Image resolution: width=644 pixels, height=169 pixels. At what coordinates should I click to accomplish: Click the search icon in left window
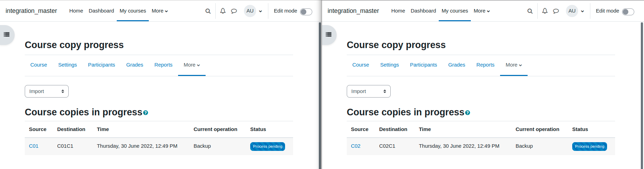208,11
